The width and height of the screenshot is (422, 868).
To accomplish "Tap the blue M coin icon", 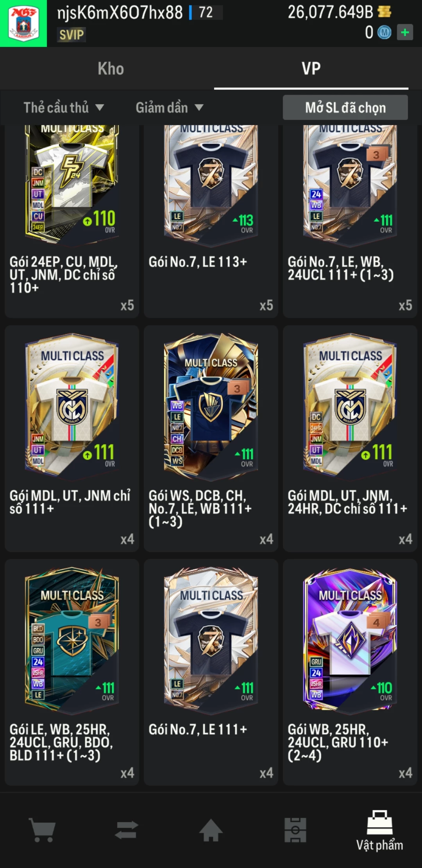I will [x=384, y=32].
